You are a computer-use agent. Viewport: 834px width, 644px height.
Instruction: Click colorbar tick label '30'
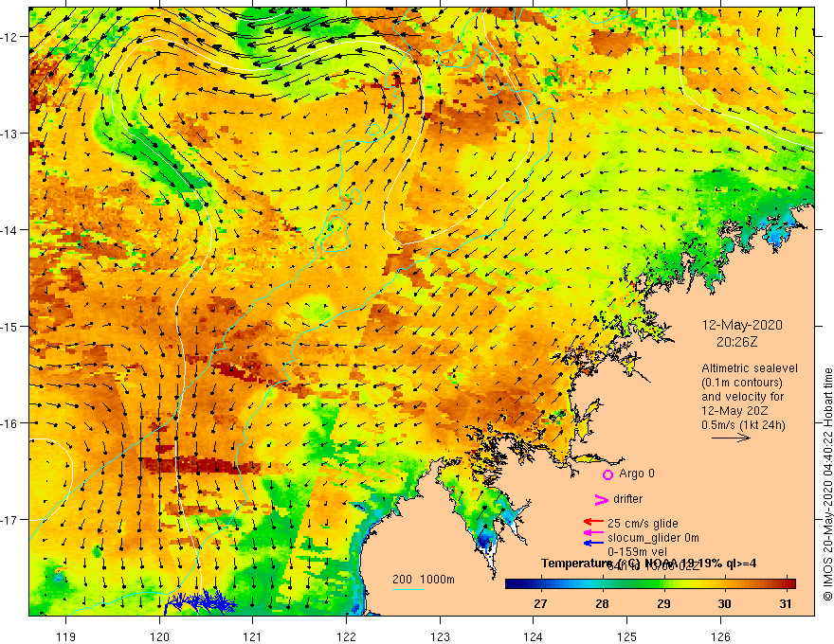(724, 603)
